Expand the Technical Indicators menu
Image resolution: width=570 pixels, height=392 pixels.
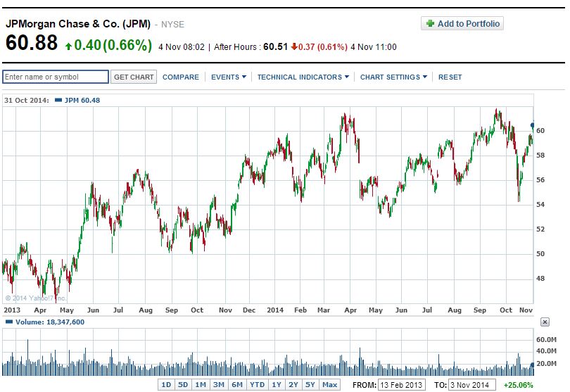point(303,77)
